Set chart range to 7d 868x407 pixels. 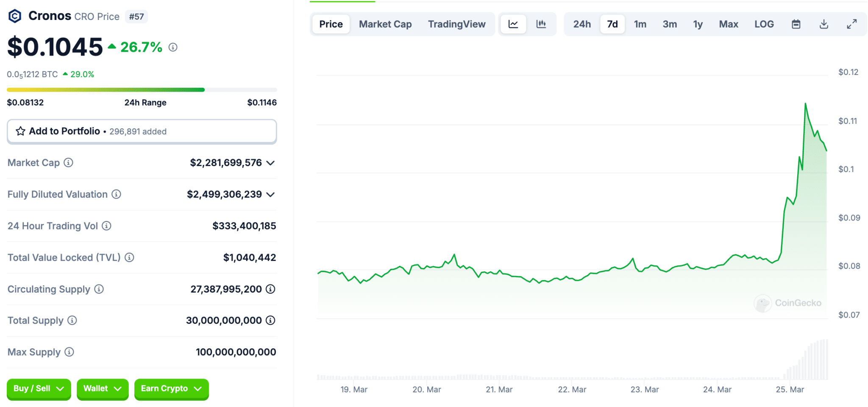[x=612, y=24]
